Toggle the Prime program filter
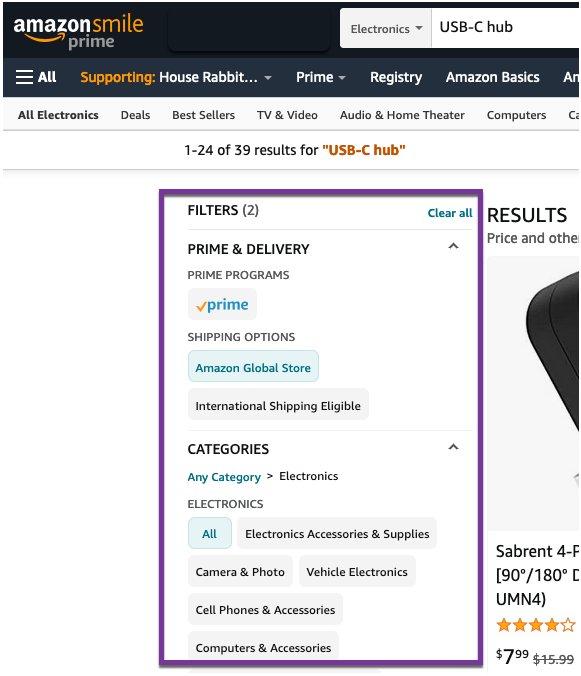581x676 pixels. pyautogui.click(x=222, y=304)
